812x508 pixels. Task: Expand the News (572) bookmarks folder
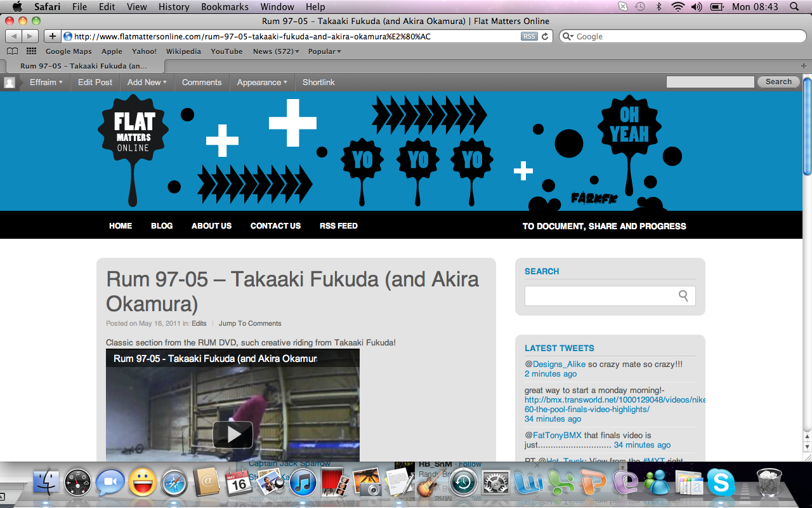click(x=276, y=51)
